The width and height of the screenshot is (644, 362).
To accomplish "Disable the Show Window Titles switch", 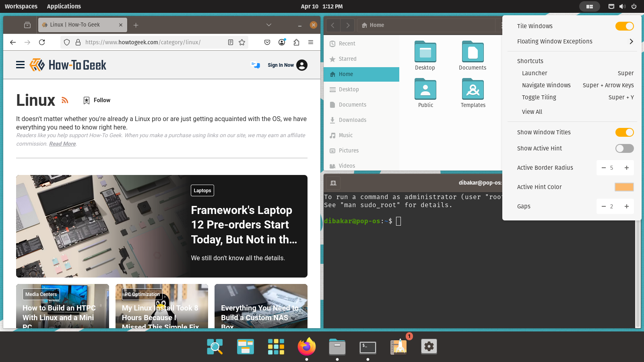I will pos(625,132).
